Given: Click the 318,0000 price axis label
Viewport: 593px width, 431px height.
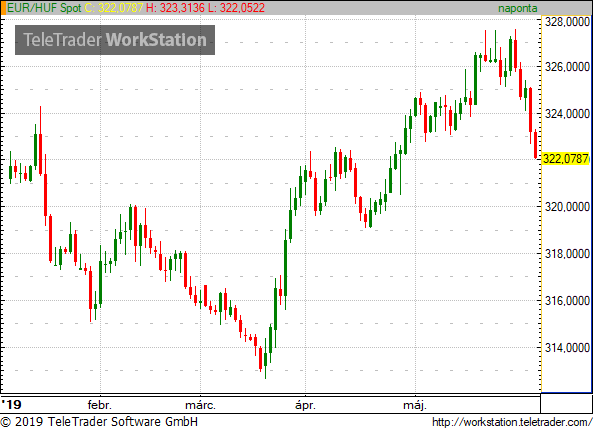Looking at the screenshot, I should coord(567,254).
